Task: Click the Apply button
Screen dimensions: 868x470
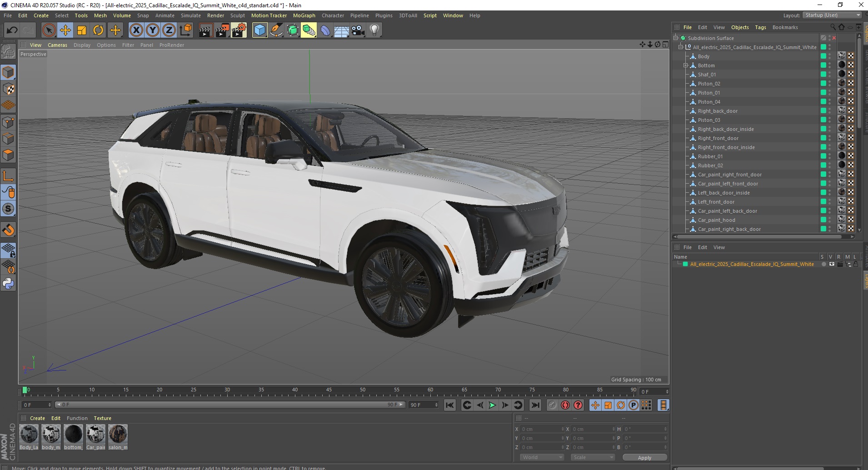Action: pyautogui.click(x=644, y=457)
